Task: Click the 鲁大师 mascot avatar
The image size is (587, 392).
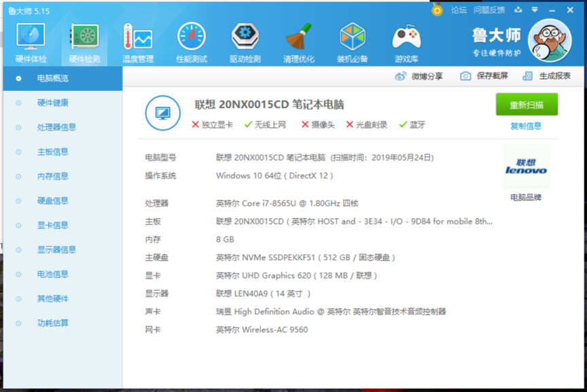Action: click(x=550, y=41)
